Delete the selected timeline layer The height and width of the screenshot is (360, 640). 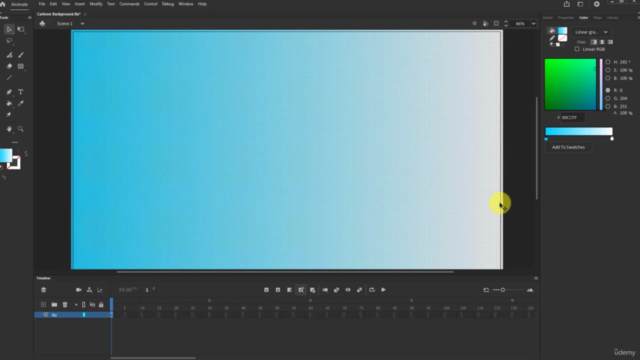pos(65,304)
